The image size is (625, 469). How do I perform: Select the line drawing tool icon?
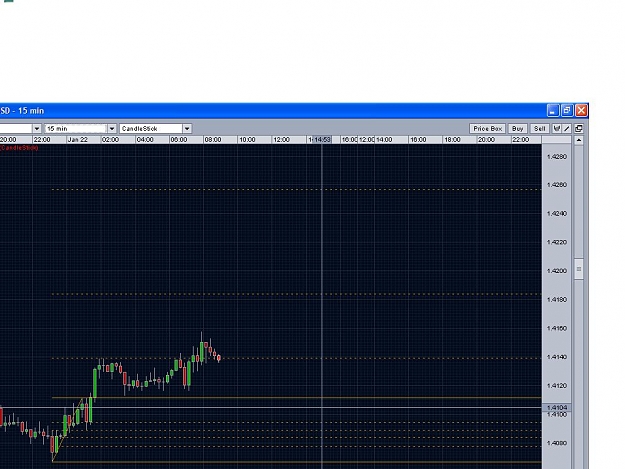(567, 129)
